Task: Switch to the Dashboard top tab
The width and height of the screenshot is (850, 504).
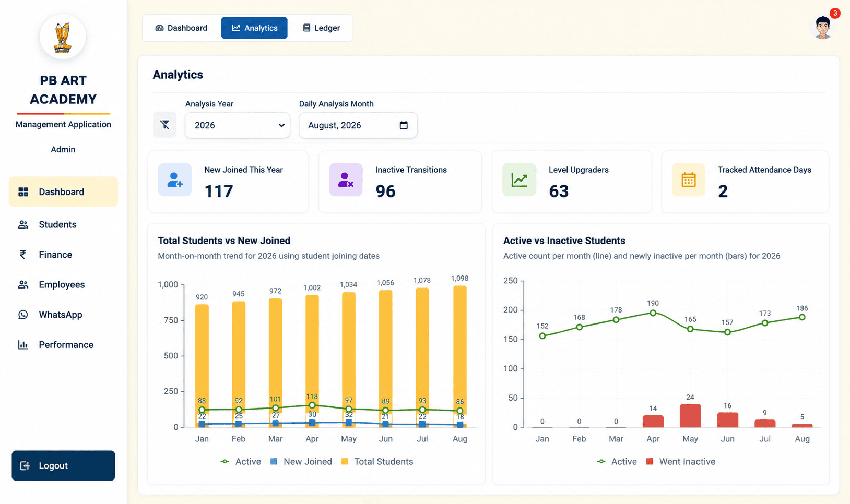Action: [181, 28]
